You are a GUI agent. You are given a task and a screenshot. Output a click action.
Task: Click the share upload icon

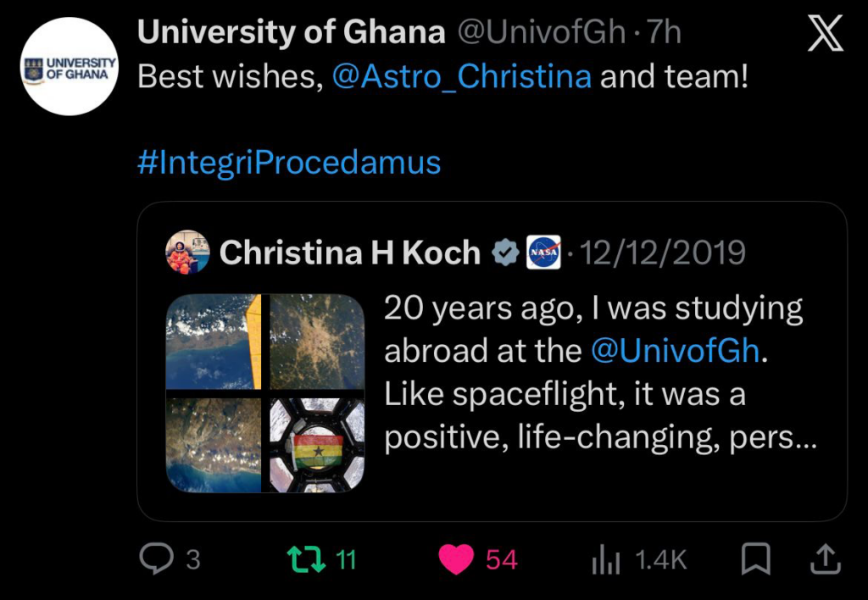click(827, 558)
